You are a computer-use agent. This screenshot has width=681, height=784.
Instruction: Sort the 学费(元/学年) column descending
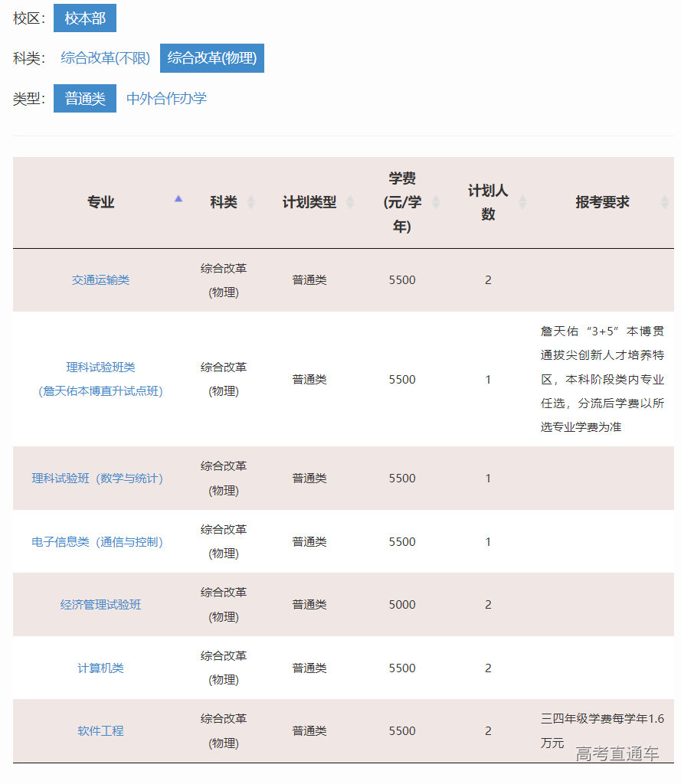point(435,207)
